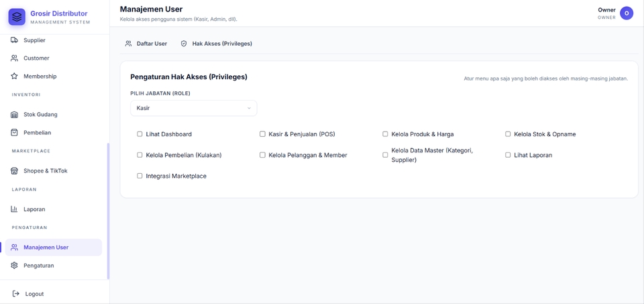Click the Shopee & TikTok store icon
The height and width of the screenshot is (304, 644).
coord(14,171)
